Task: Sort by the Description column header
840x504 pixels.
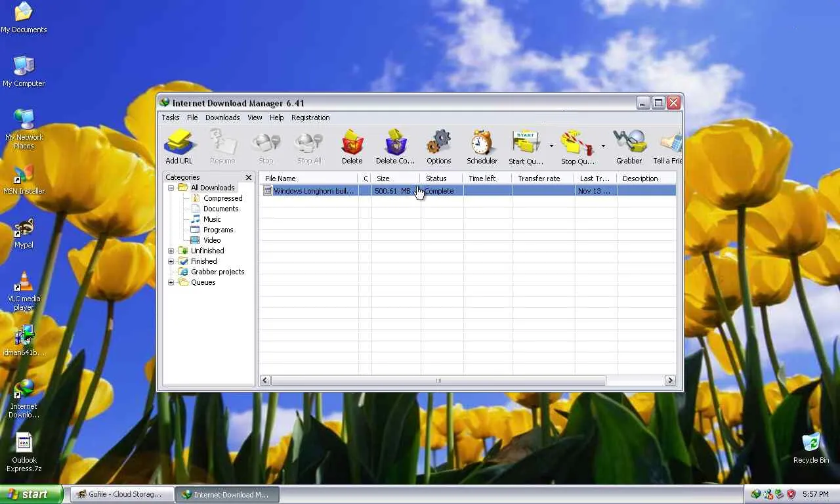Action: tap(646, 178)
